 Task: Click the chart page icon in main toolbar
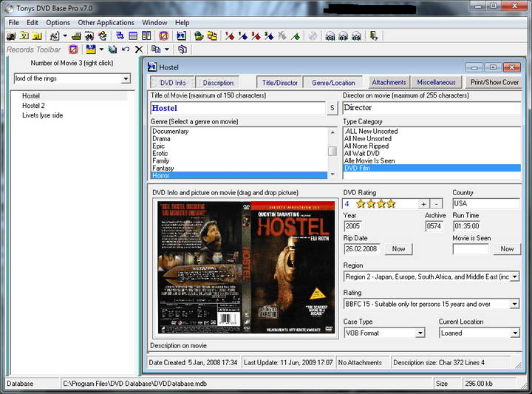tap(54, 35)
